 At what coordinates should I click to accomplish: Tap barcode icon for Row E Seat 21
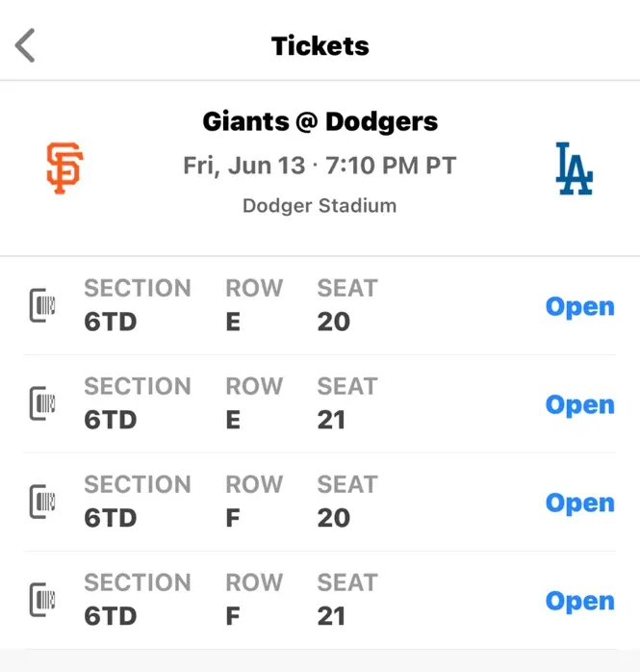pyautogui.click(x=42, y=403)
